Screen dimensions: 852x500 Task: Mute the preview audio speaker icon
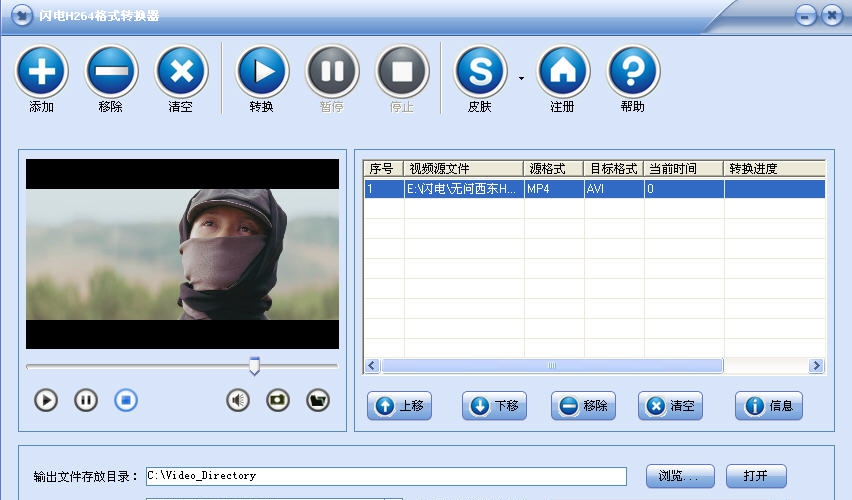coord(238,401)
